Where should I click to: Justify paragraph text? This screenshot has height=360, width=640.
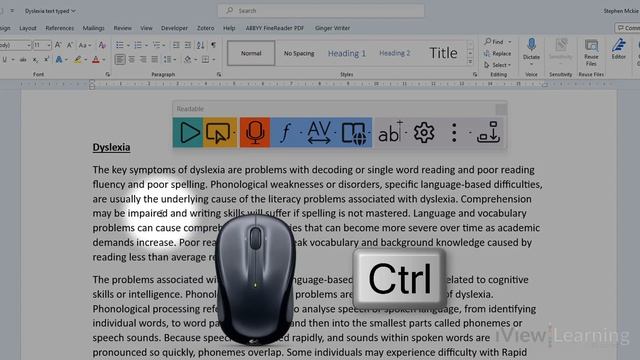click(155, 60)
